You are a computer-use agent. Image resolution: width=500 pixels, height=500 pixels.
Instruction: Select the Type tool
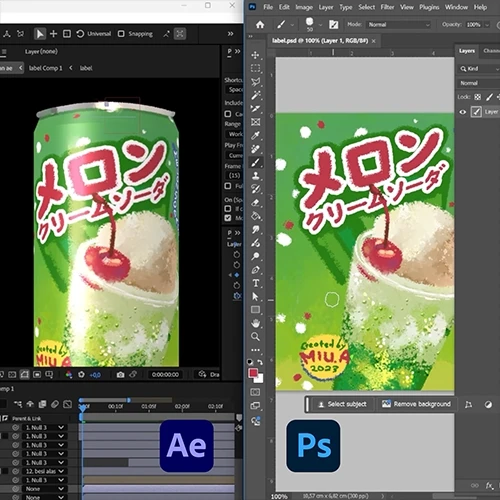point(256,283)
